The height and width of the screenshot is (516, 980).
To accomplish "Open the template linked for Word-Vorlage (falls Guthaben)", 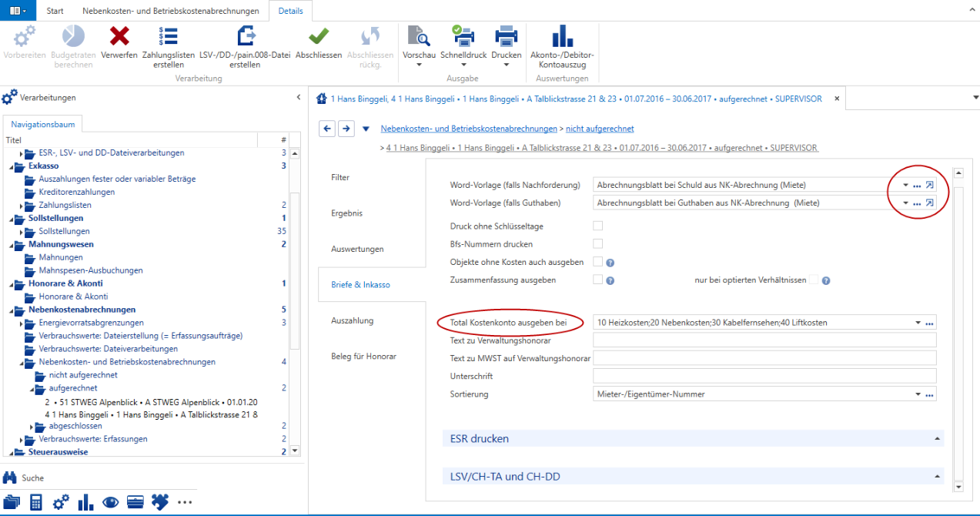I will point(930,203).
